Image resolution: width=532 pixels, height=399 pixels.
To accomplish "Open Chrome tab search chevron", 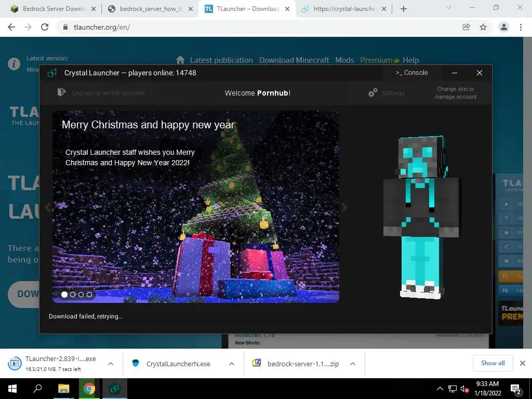I will [448, 7].
